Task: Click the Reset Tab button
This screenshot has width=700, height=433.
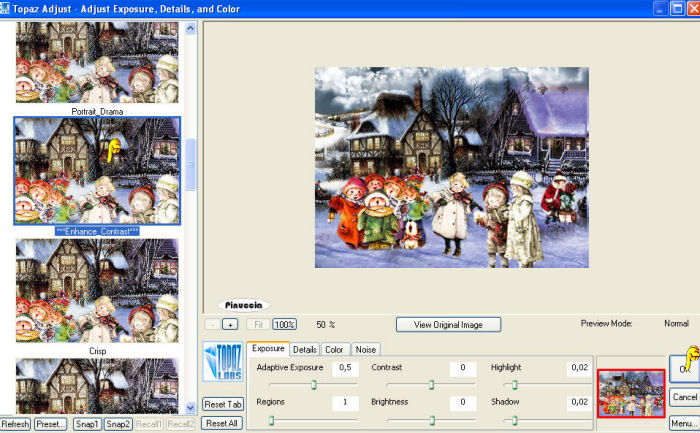Action: coord(223,404)
